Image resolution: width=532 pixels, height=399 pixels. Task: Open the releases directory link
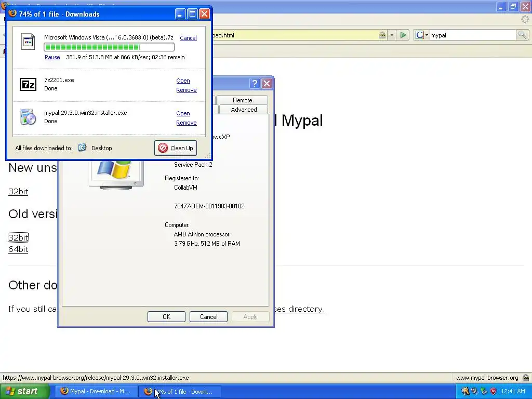pos(300,309)
